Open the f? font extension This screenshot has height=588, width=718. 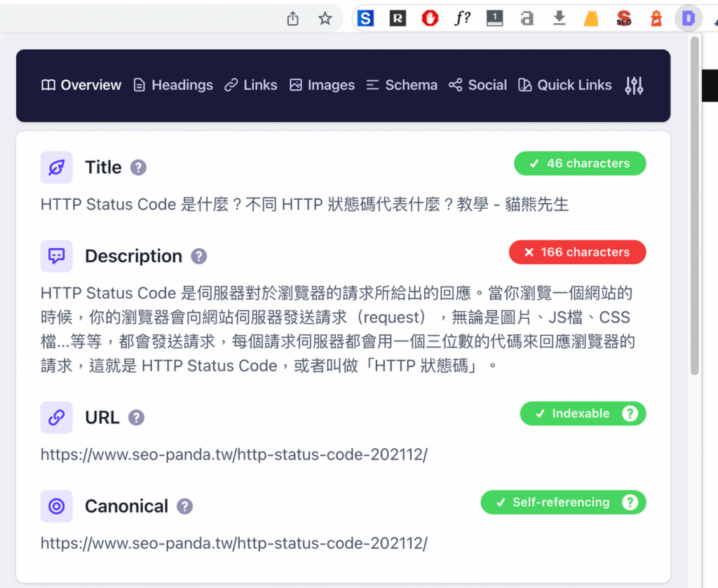tap(463, 18)
